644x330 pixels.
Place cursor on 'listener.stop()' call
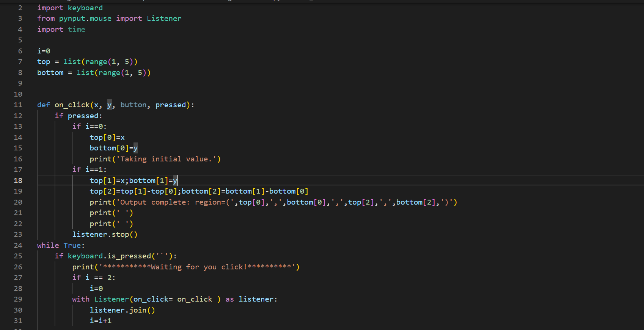click(x=105, y=235)
